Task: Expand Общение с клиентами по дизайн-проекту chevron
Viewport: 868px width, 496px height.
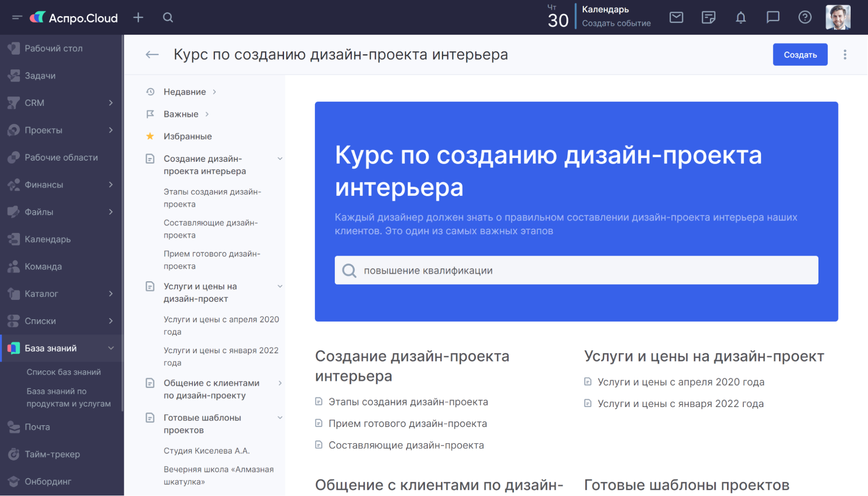Action: click(280, 383)
